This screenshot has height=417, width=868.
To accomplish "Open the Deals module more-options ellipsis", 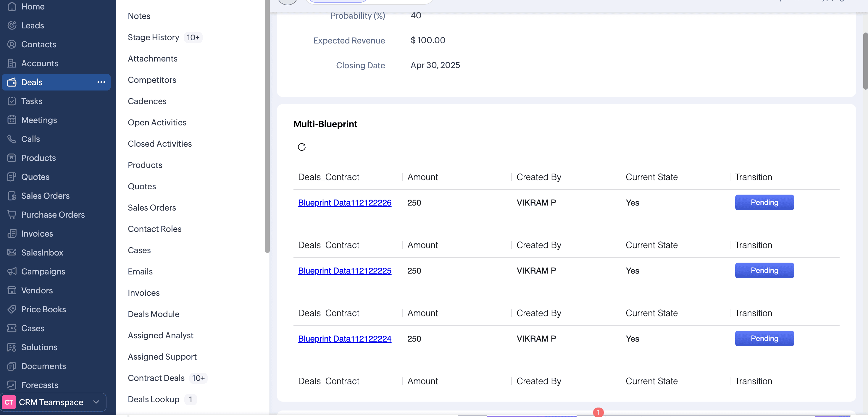I will 101,82.
